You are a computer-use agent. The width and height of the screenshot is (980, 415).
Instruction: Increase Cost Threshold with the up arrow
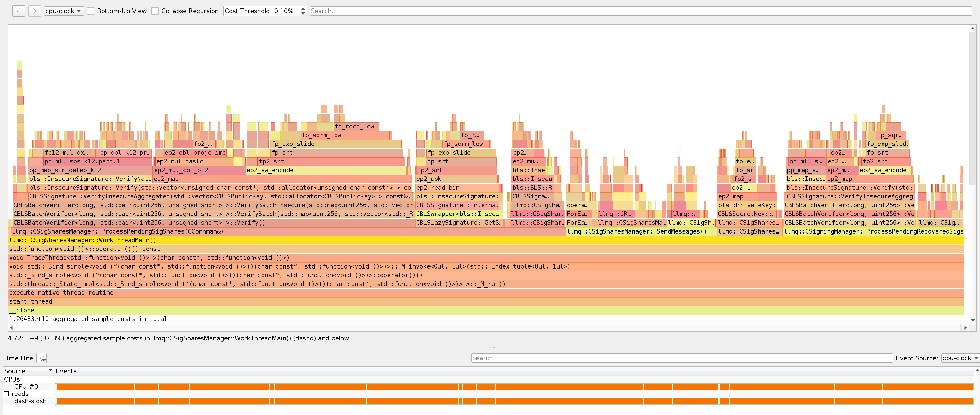click(303, 8)
